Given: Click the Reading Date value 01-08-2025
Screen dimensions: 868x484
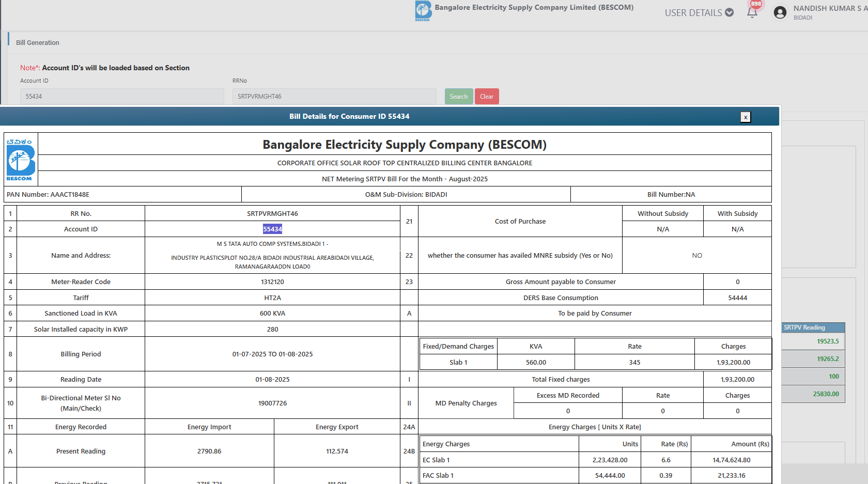Looking at the screenshot, I should (x=272, y=380).
